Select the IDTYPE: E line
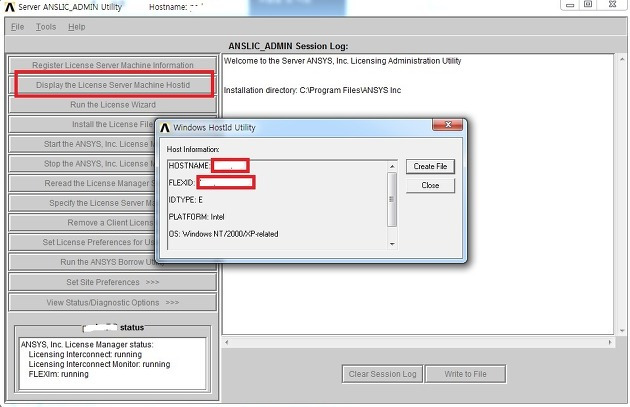Image resolution: width=630 pixels, height=407 pixels. pyautogui.click(x=186, y=200)
